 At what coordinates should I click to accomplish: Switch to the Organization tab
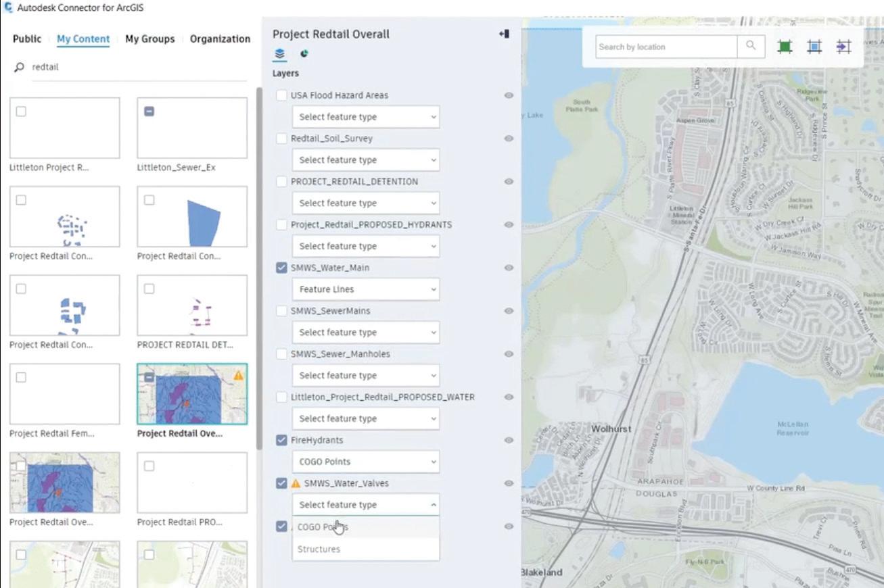220,39
